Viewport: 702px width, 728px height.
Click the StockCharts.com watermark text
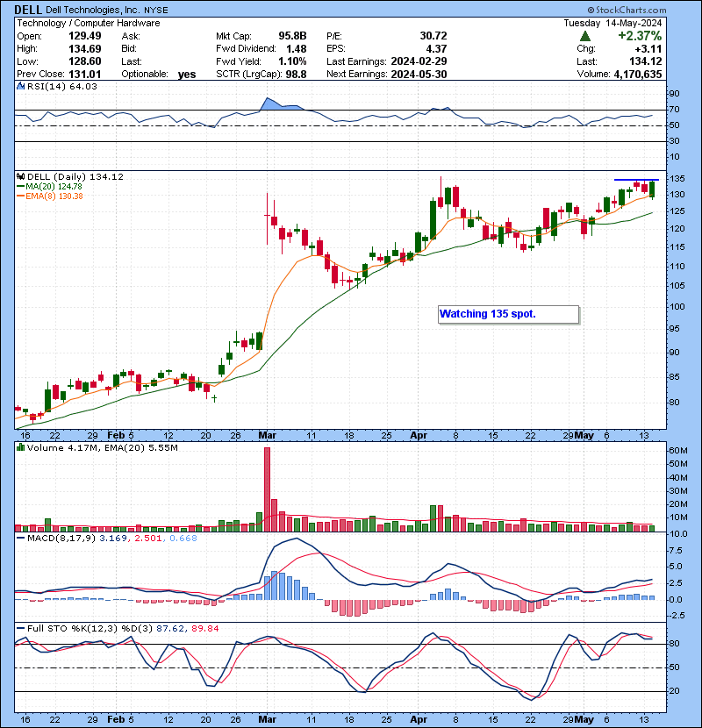tap(627, 10)
